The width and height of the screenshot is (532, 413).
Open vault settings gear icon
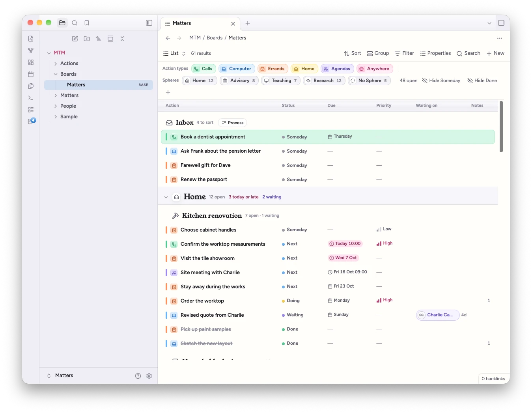click(x=149, y=376)
